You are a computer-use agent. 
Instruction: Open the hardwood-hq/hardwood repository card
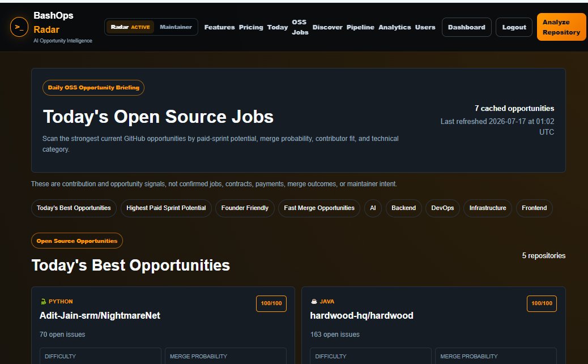pyautogui.click(x=361, y=316)
